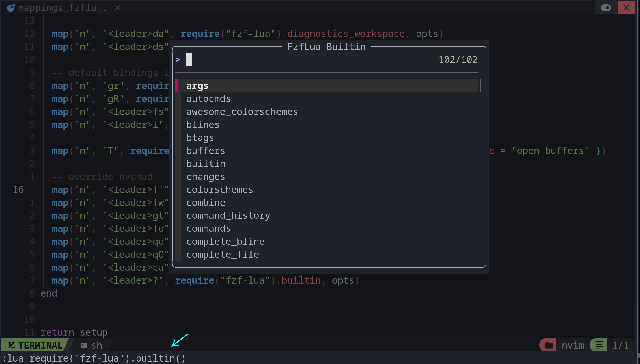Click the command line showing lua require
Screen dimensions: 640x364
coord(94,358)
